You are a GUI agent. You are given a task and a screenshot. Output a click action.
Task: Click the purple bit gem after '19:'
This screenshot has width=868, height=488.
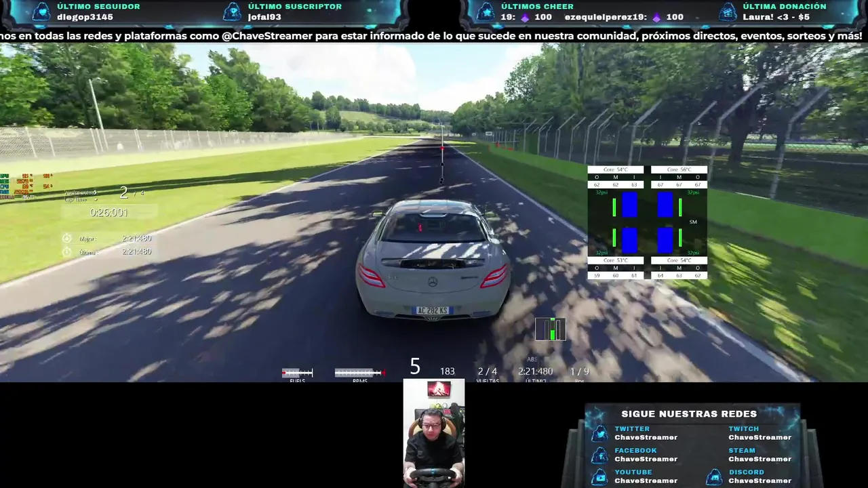coord(524,18)
